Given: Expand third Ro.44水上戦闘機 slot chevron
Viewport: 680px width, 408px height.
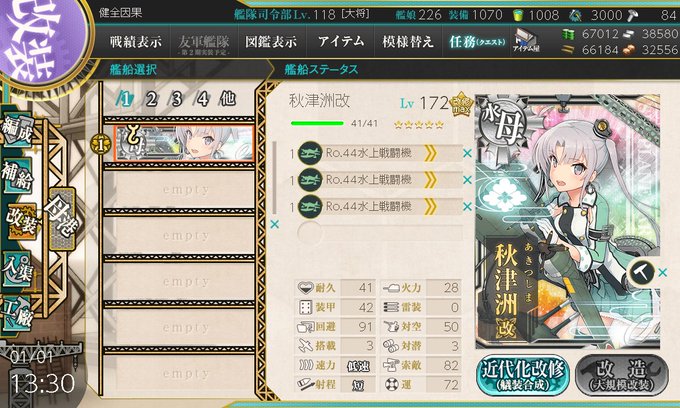Looking at the screenshot, I should point(430,206).
